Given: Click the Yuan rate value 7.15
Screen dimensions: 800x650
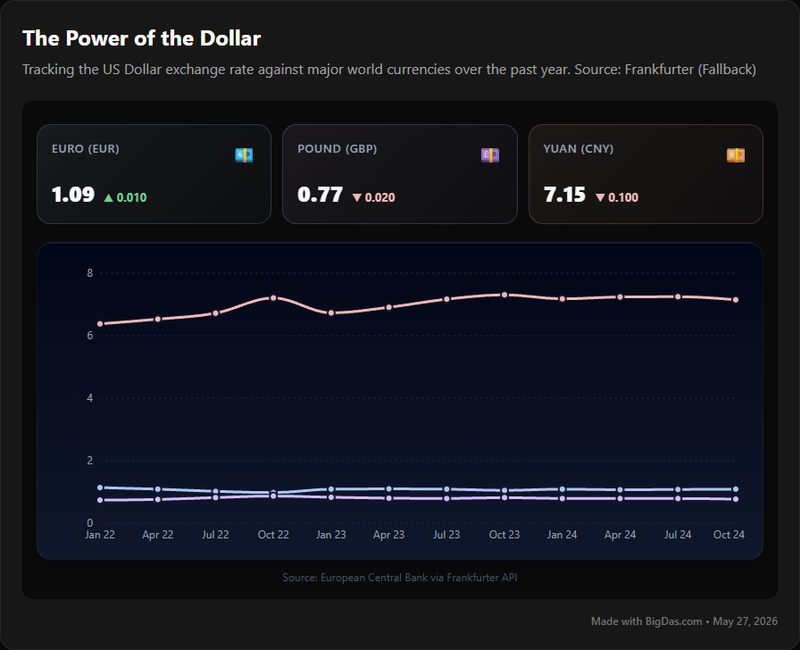Looking at the screenshot, I should click(x=564, y=195).
